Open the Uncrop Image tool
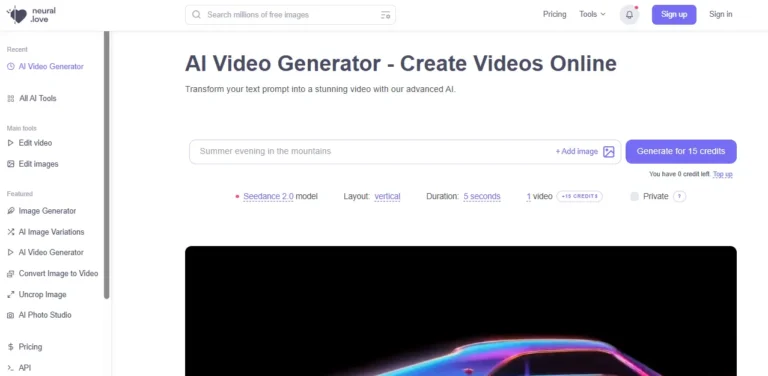 tap(42, 295)
